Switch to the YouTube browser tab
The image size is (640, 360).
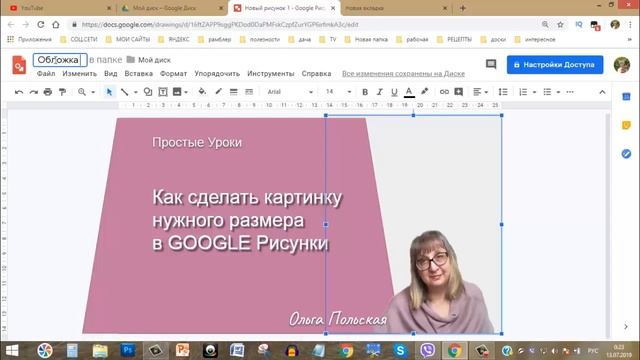60,8
